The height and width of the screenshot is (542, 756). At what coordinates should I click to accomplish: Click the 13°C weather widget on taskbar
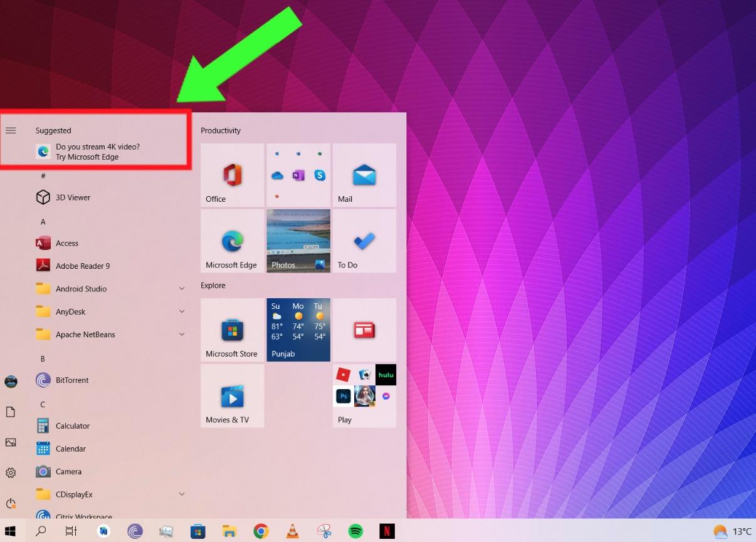pyautogui.click(x=733, y=531)
